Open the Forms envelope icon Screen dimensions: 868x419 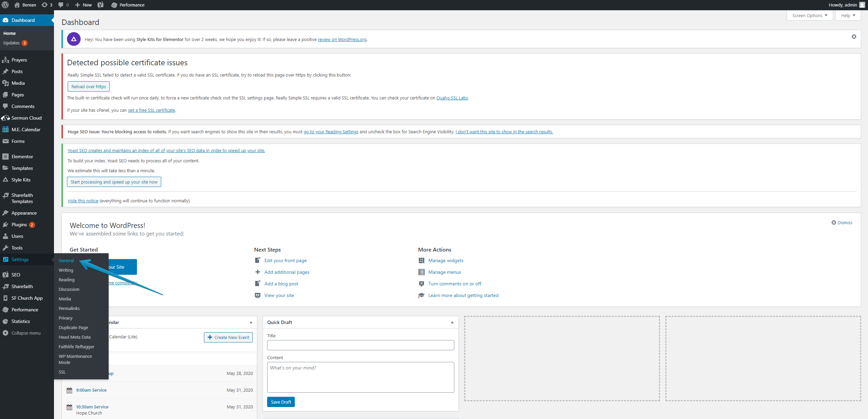click(5, 141)
